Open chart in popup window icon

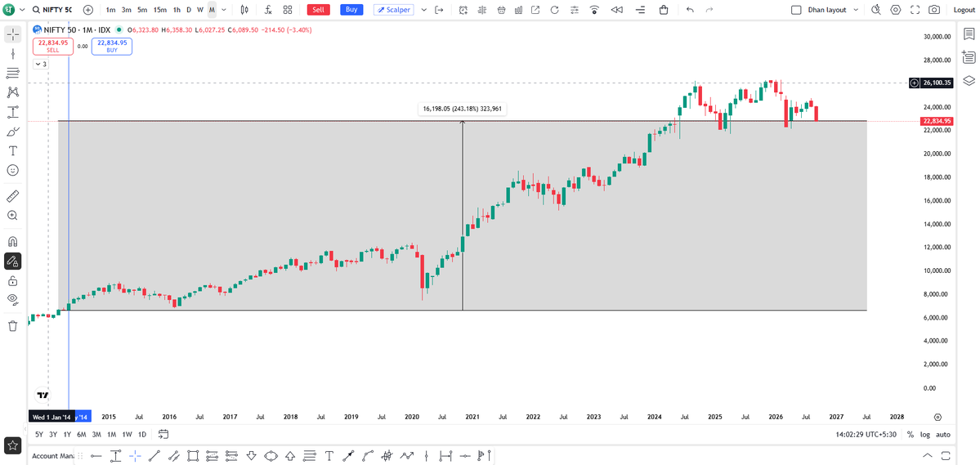point(535,10)
